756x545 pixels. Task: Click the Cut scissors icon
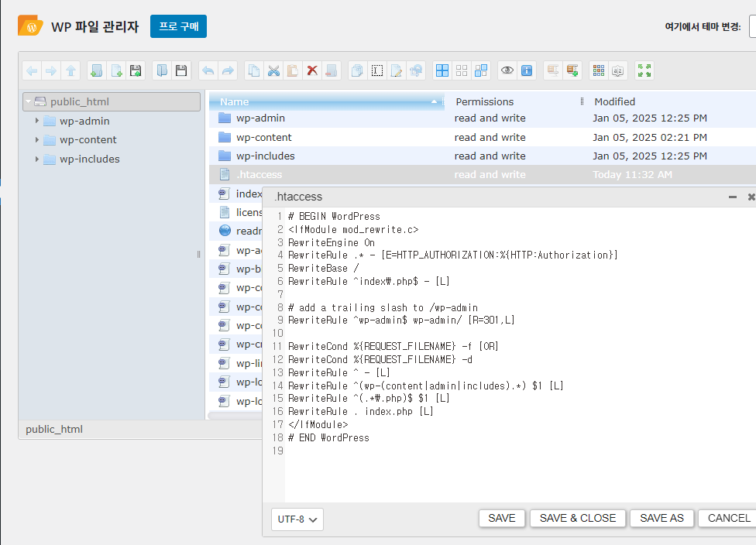click(x=273, y=71)
